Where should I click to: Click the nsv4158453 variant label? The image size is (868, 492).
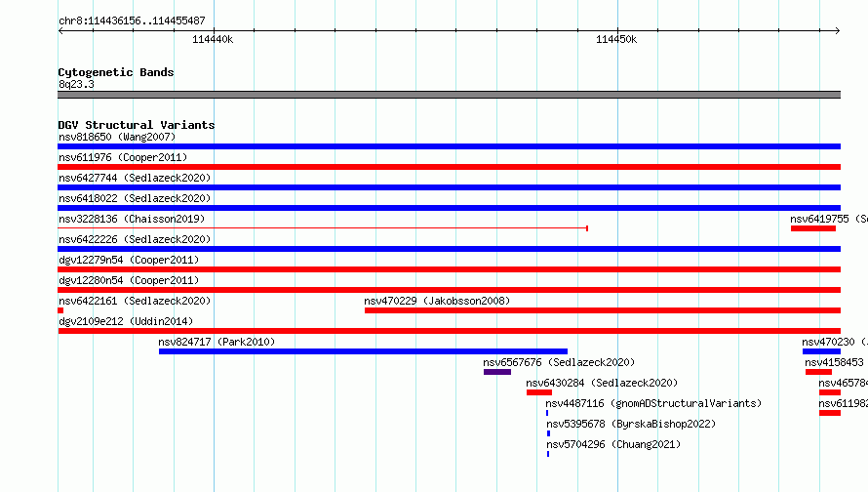pos(834,362)
